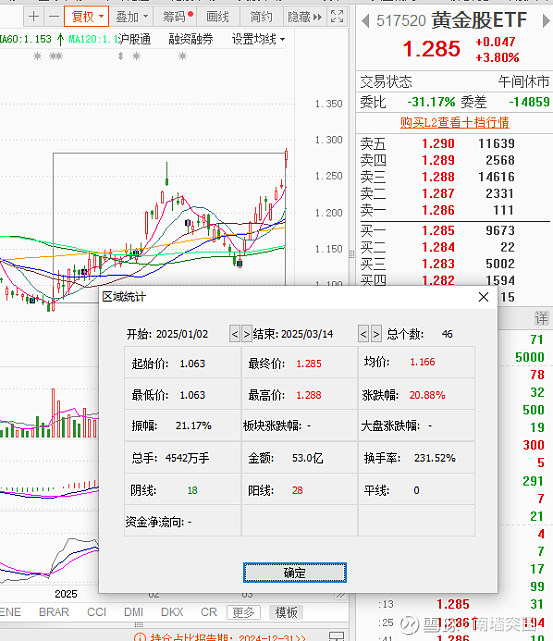Image resolution: width=553 pixels, height=641 pixels.
Task: Open the 筹码 chip distribution view
Action: point(177,17)
